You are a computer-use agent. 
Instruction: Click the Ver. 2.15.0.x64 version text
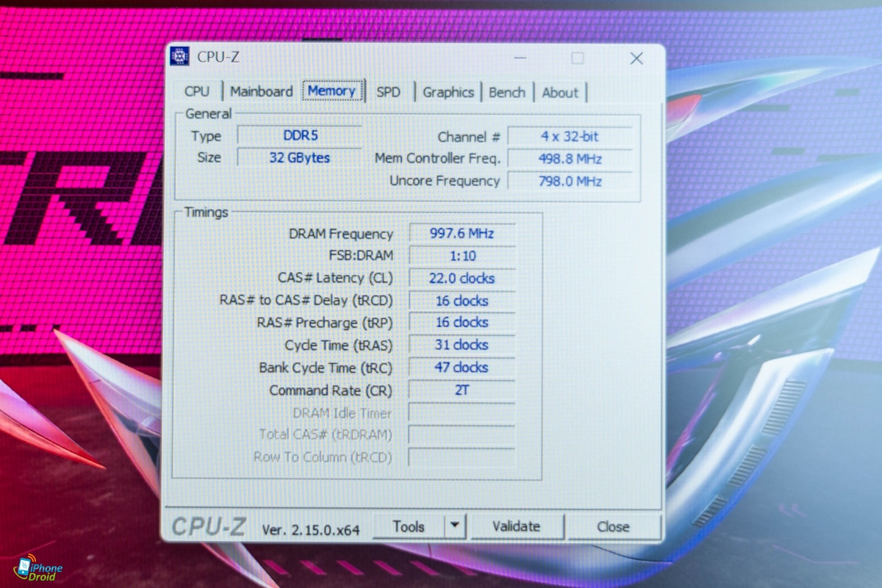click(x=311, y=529)
